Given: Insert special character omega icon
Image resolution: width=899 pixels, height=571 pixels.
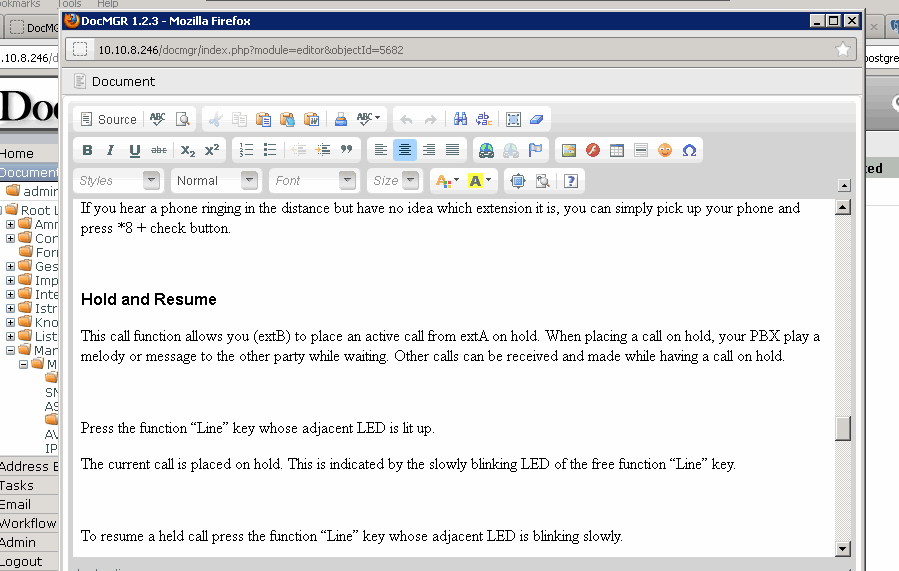Looking at the screenshot, I should coord(689,150).
